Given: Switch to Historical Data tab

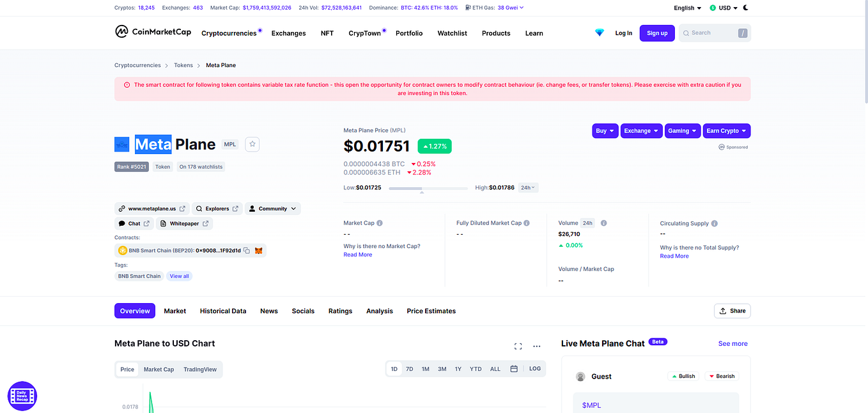Looking at the screenshot, I should pos(223,311).
